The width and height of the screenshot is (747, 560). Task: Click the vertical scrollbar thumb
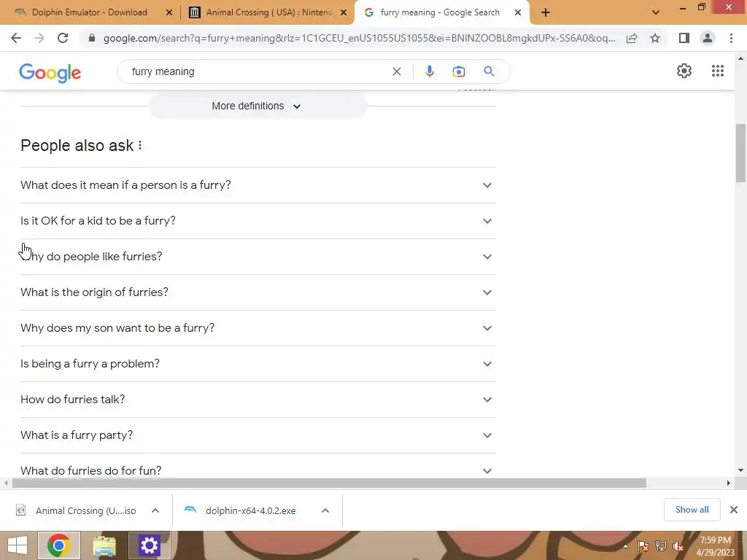[741, 152]
